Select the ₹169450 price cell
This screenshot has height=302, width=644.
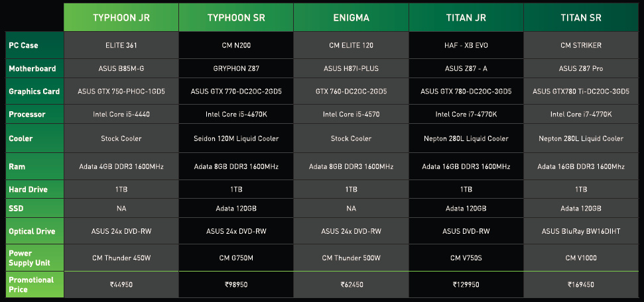tap(581, 284)
